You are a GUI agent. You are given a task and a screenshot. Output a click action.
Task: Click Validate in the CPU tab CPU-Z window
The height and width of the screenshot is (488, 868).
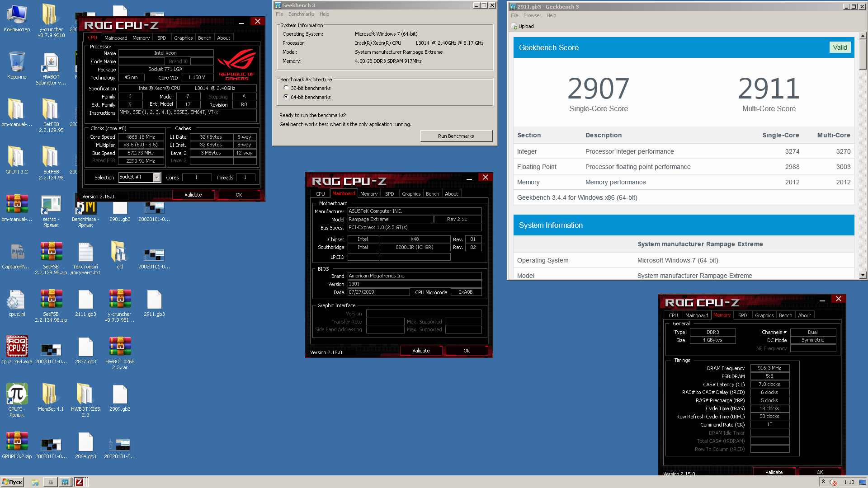click(193, 195)
